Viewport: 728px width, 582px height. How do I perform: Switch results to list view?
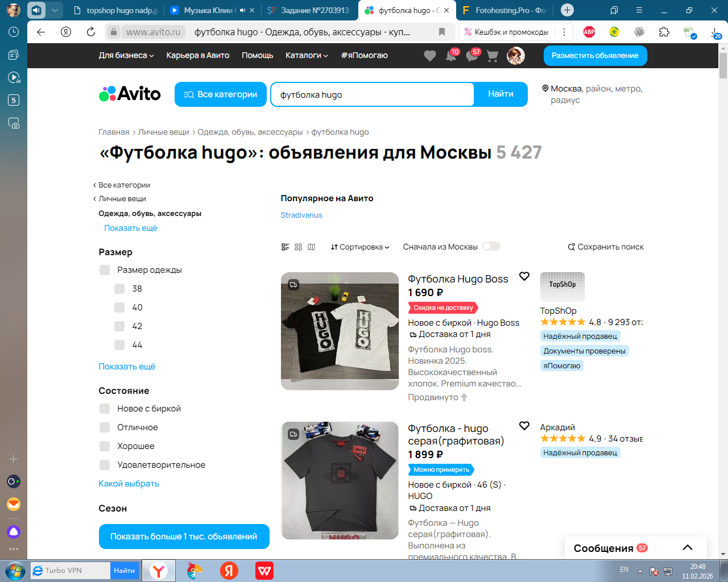coord(286,247)
